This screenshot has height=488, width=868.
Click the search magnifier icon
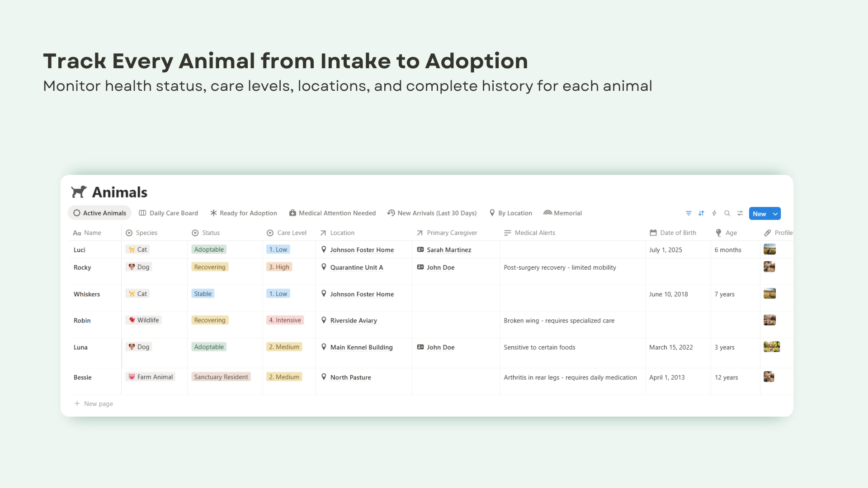click(727, 213)
